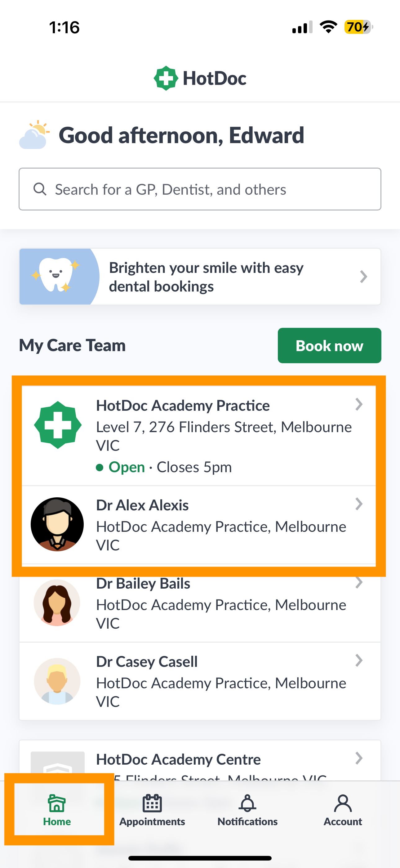400x868 pixels.
Task: Open the Notifications bell icon
Action: (247, 803)
